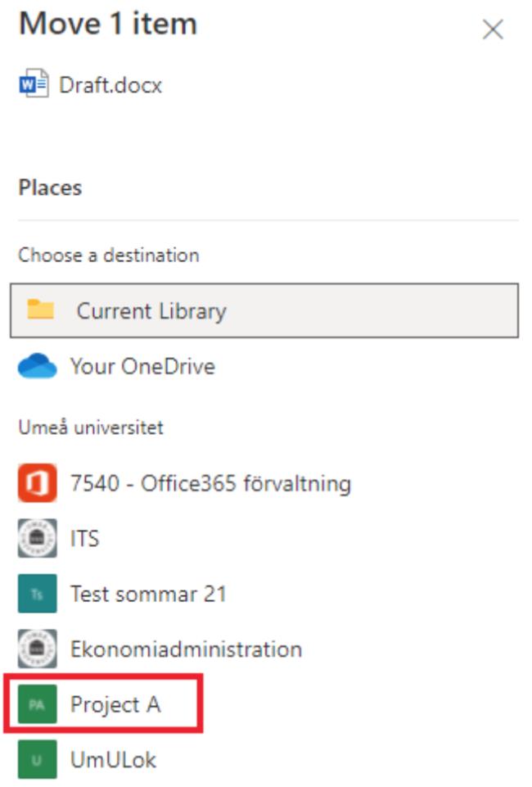Viewport: 532px width, 787px height.
Task: Select the Draft.docx file name
Action: (x=110, y=85)
